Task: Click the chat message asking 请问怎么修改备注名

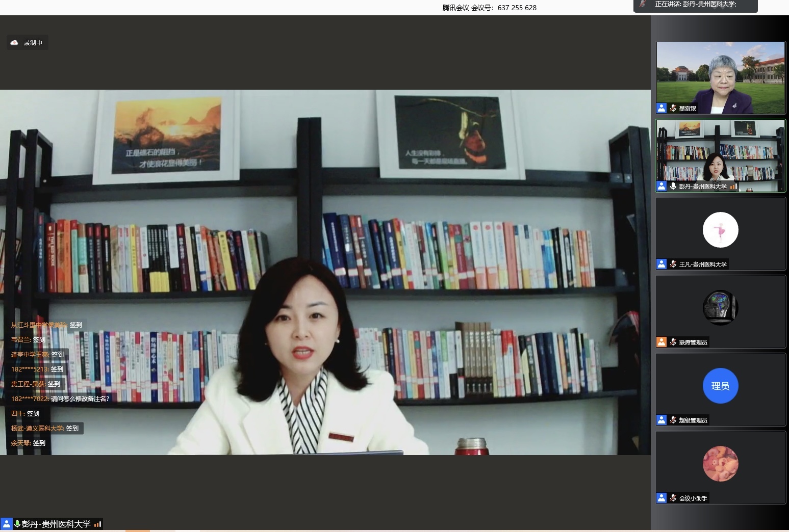Action: pos(60,398)
